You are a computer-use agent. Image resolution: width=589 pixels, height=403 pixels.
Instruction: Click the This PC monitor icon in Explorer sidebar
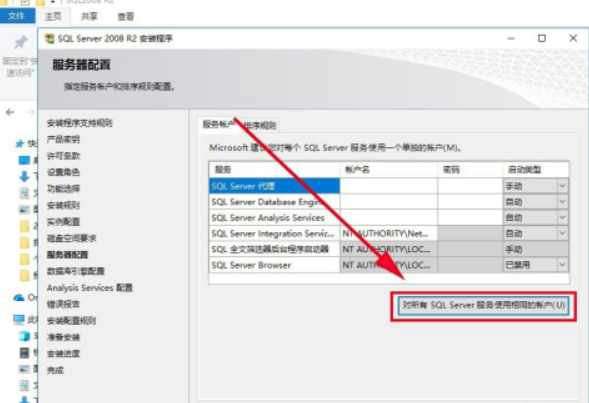coord(19,320)
